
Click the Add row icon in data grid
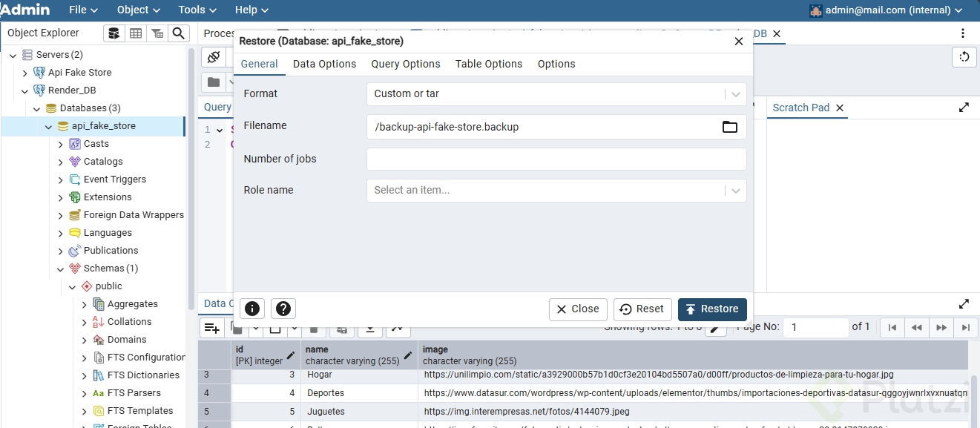pos(212,327)
